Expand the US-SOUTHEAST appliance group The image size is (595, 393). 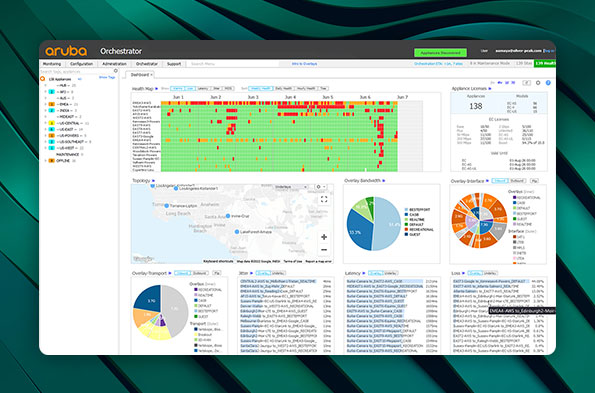(x=46, y=141)
